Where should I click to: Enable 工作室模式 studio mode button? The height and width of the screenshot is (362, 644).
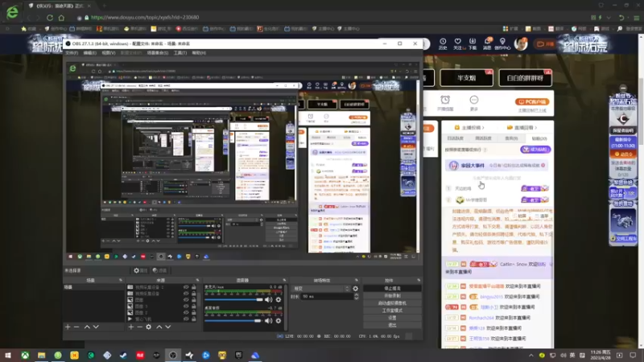(x=392, y=311)
